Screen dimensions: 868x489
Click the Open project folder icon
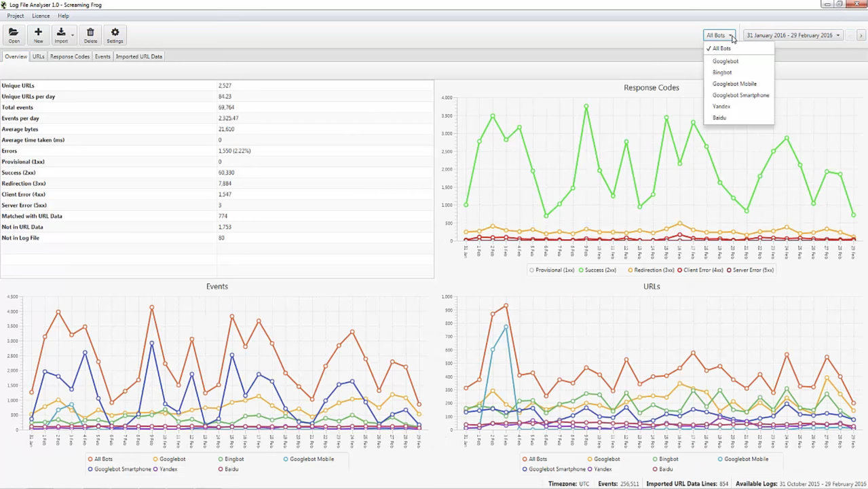14,35
